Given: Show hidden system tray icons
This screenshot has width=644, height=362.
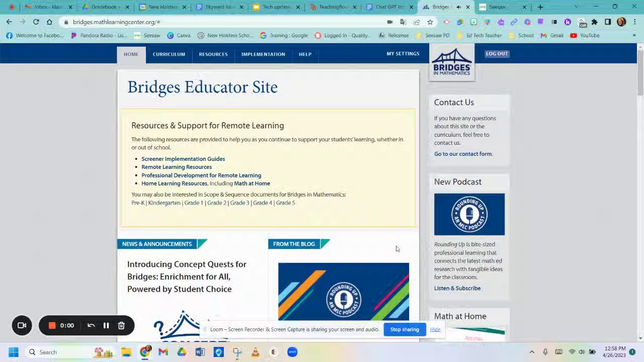Looking at the screenshot, I should (532, 352).
